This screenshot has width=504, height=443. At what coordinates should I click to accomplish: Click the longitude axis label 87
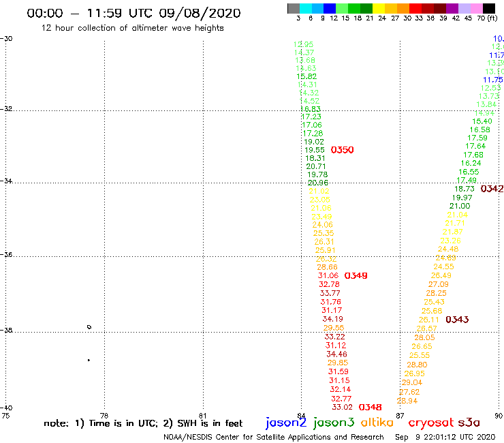(400, 416)
